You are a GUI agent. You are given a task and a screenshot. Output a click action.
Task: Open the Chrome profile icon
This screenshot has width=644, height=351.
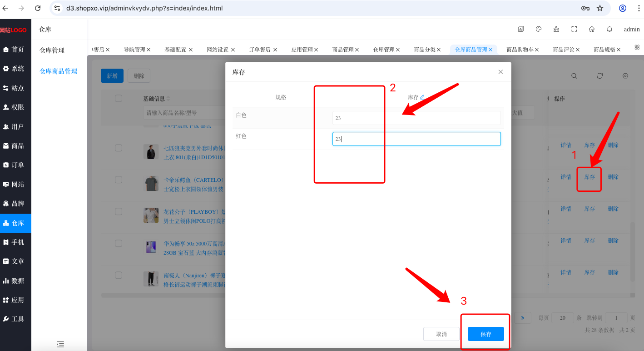[x=623, y=8]
